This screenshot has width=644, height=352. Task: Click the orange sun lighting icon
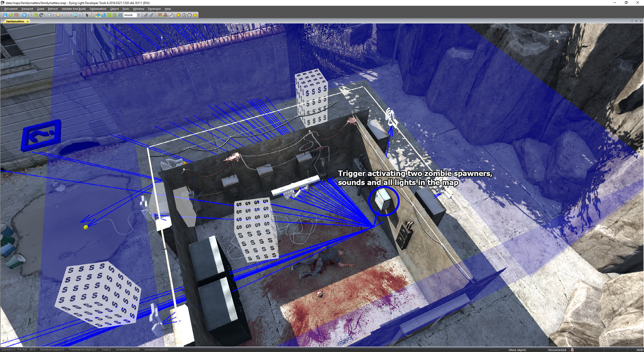point(178,15)
